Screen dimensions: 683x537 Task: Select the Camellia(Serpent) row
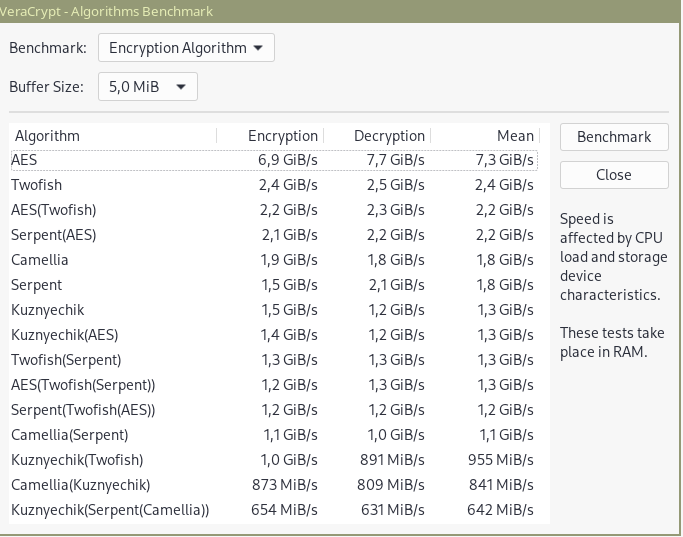coord(274,435)
